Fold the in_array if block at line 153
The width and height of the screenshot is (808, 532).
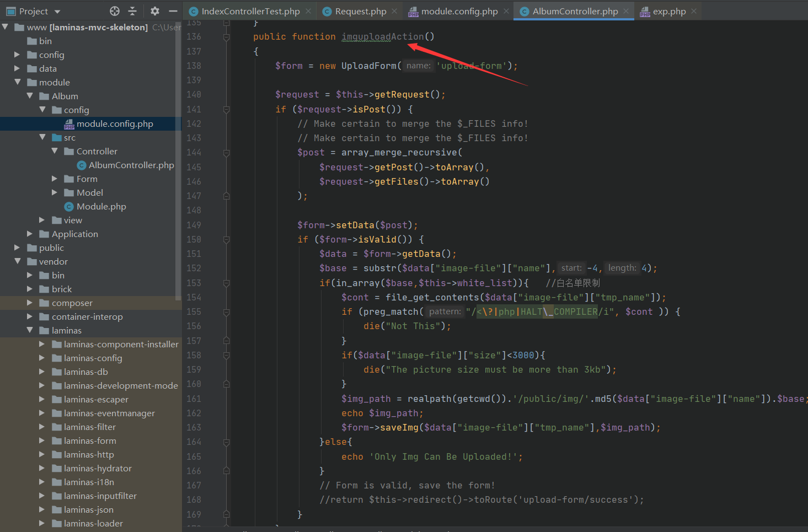(x=226, y=283)
